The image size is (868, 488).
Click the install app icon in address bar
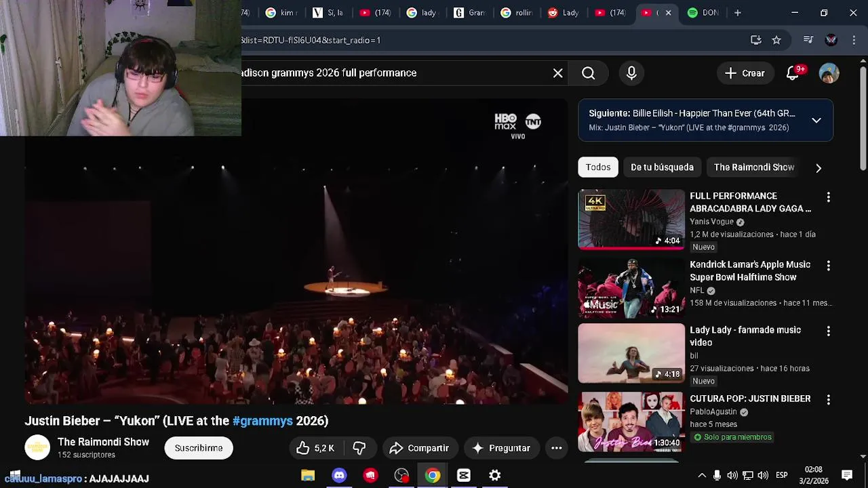756,40
